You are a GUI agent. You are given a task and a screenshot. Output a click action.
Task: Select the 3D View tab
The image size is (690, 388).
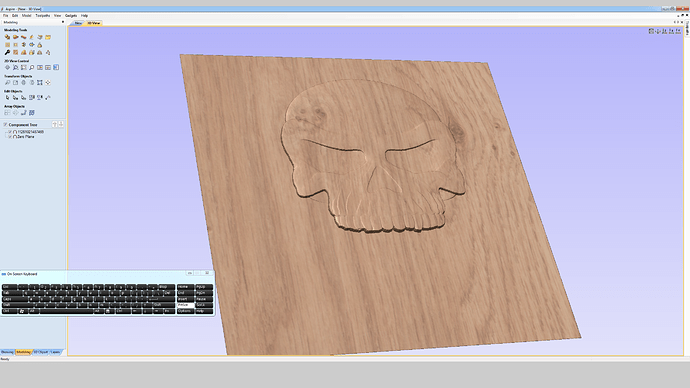point(93,23)
